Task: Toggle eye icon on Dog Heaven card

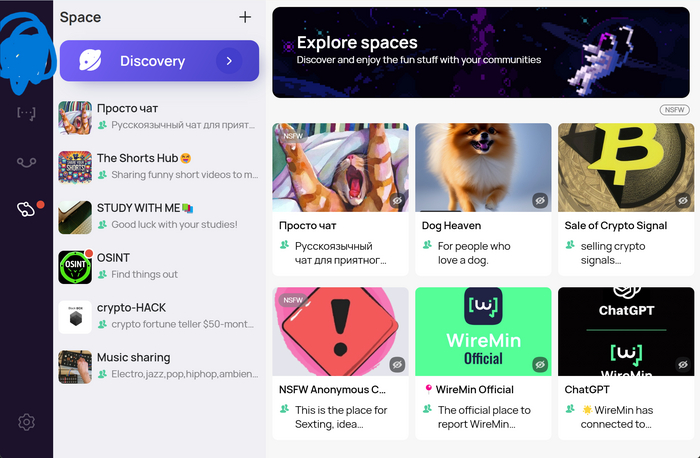Action: coord(540,200)
